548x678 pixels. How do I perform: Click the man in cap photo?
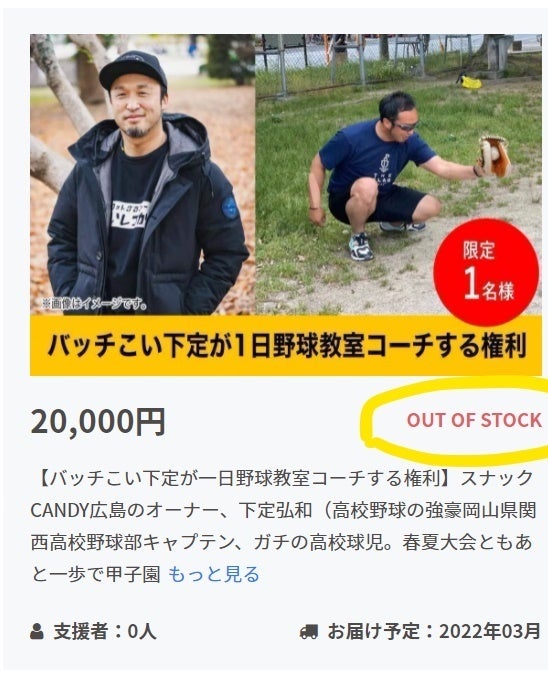point(143,174)
